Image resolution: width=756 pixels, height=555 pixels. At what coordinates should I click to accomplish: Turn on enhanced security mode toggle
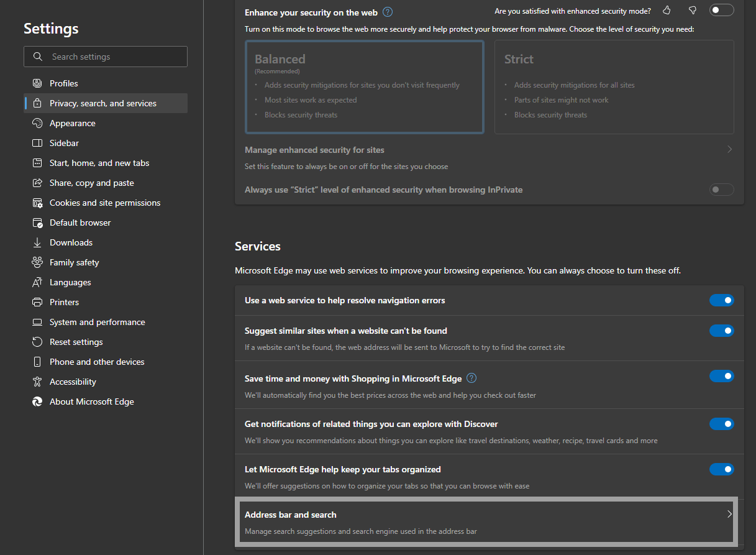tap(721, 10)
